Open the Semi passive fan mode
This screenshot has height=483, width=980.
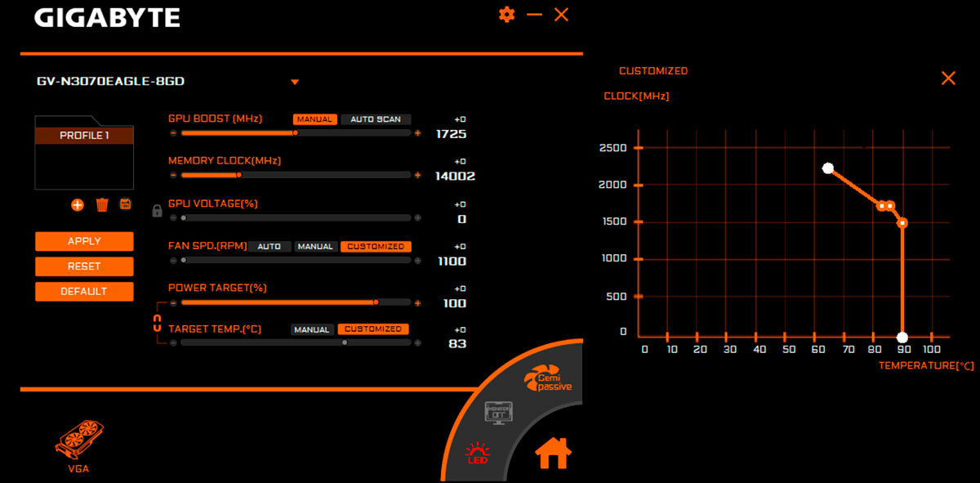tap(548, 380)
